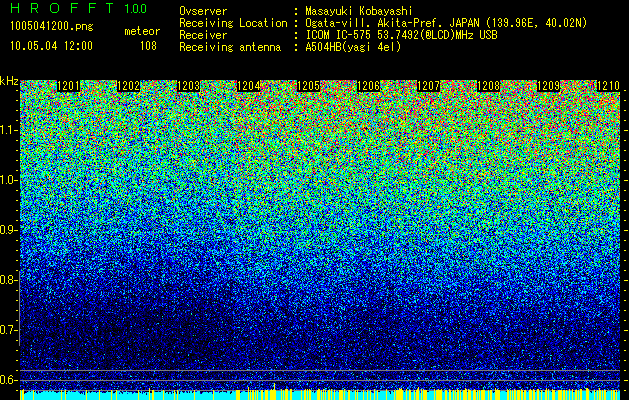Screen dimensions: 629x400
Task: Click the 1202 time marker
Action: point(128,86)
